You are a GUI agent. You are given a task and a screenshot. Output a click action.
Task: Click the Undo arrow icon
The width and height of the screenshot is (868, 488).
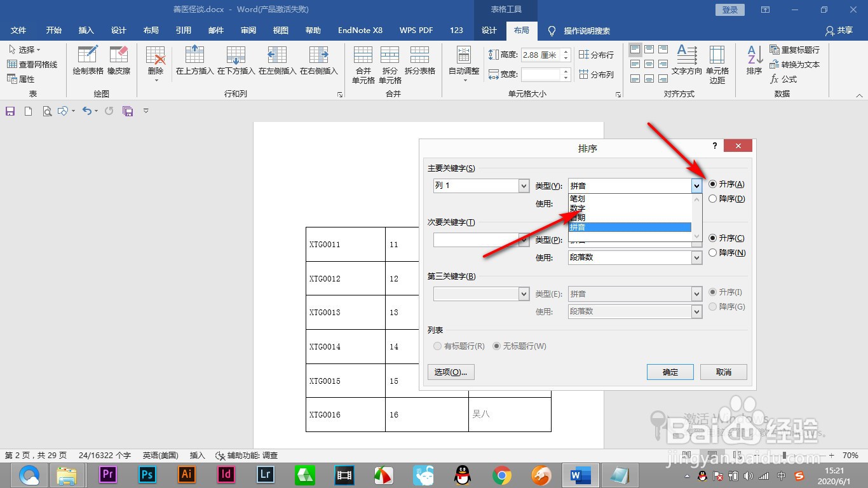pyautogui.click(x=87, y=111)
